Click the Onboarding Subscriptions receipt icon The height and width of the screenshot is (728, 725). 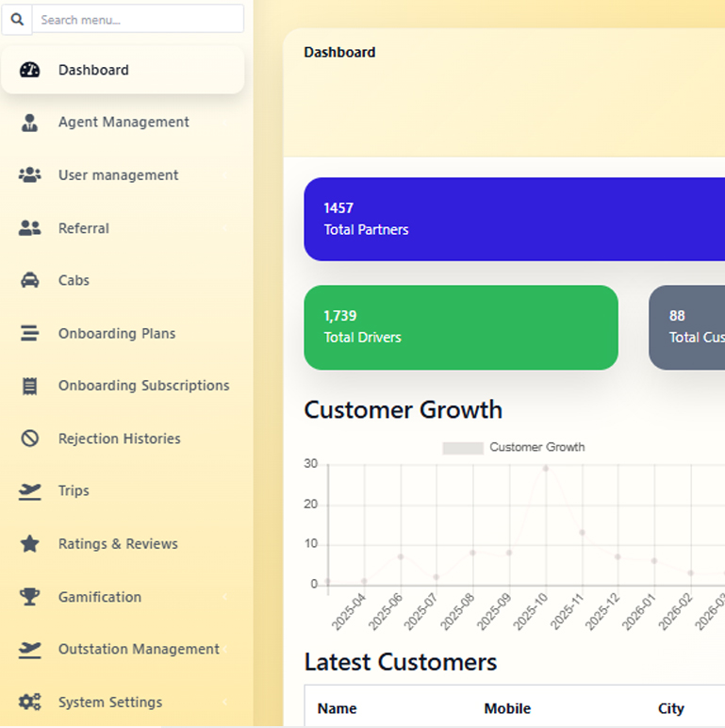pos(30,386)
